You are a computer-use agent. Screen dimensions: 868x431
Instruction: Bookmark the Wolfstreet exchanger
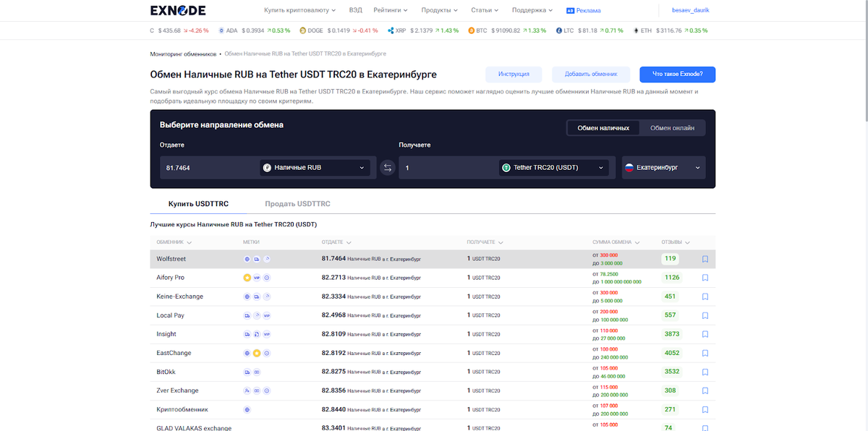[x=705, y=257]
